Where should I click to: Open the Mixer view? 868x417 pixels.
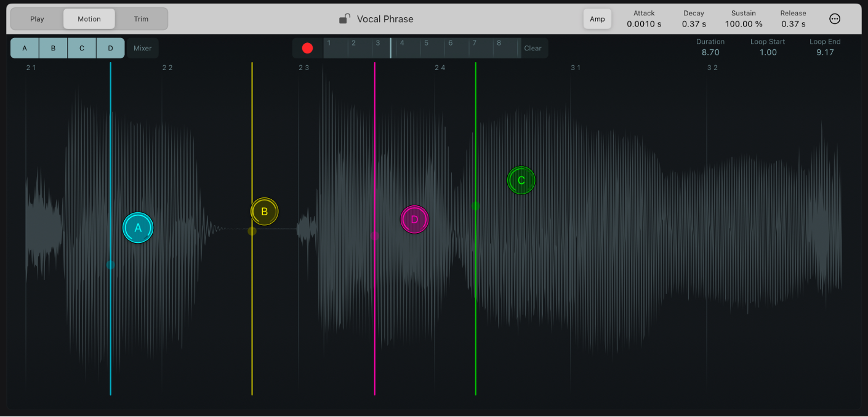142,47
